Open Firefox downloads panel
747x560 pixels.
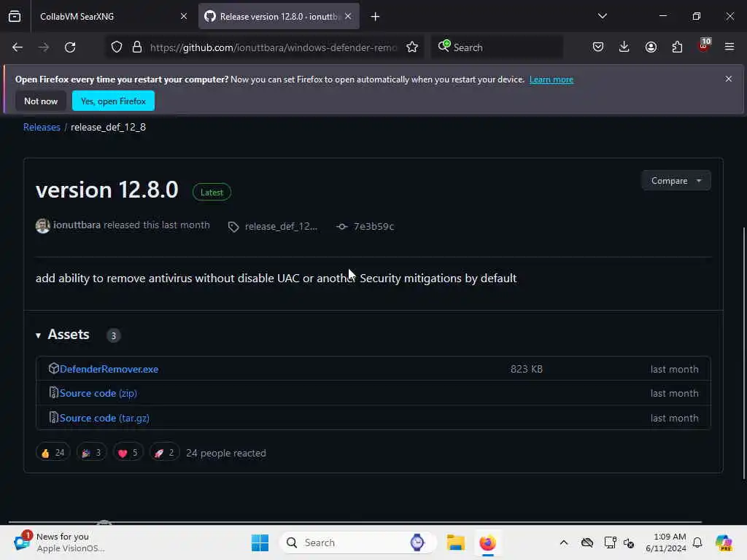click(x=624, y=47)
